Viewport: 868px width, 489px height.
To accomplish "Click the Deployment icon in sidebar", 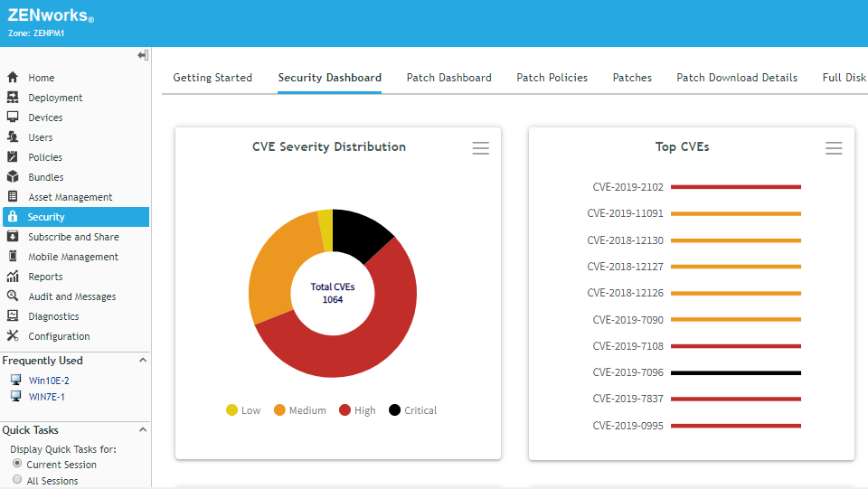I will click(x=13, y=97).
